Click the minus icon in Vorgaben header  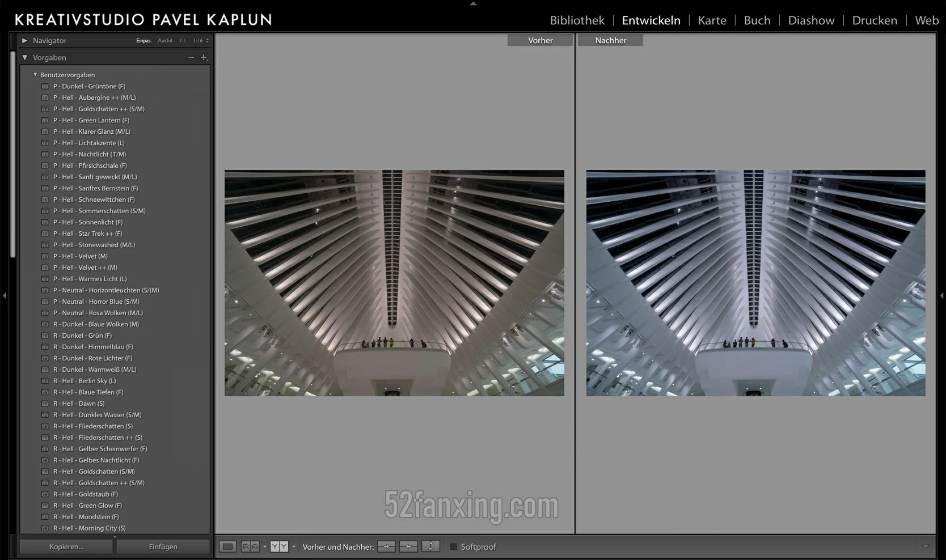click(x=191, y=57)
